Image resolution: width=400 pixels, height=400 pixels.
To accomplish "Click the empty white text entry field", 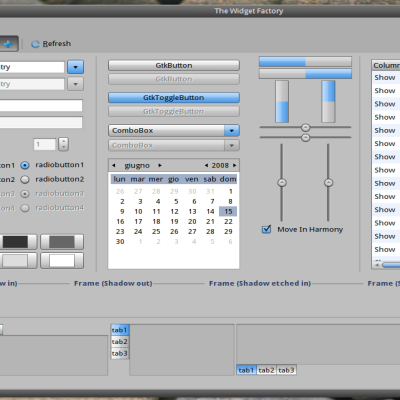I will (x=41, y=105).
